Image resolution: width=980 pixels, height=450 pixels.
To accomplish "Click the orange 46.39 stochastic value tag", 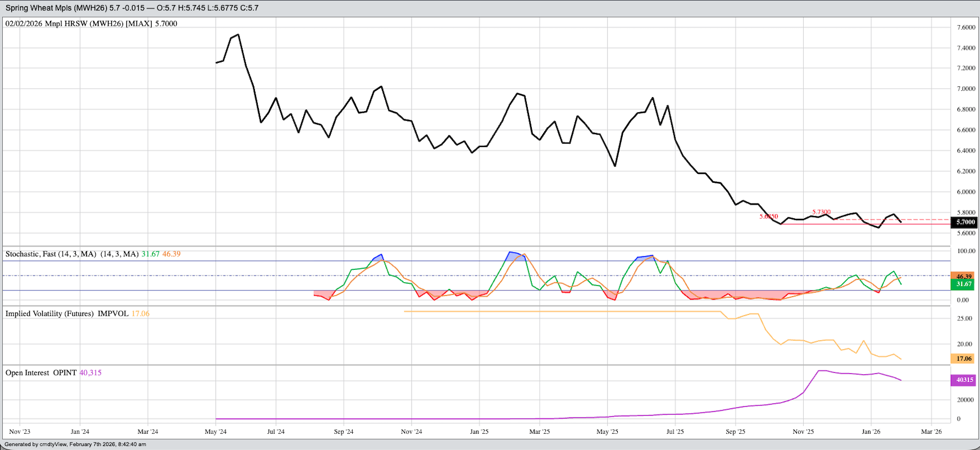I will click(x=964, y=277).
